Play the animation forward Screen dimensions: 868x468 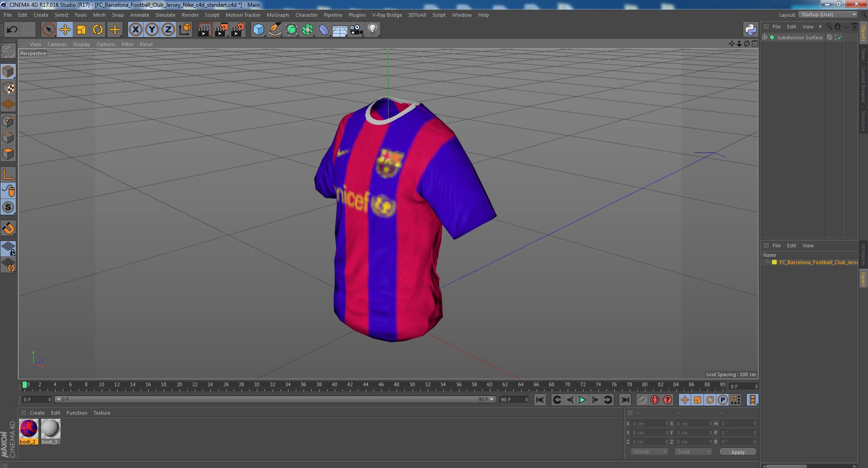(582, 400)
